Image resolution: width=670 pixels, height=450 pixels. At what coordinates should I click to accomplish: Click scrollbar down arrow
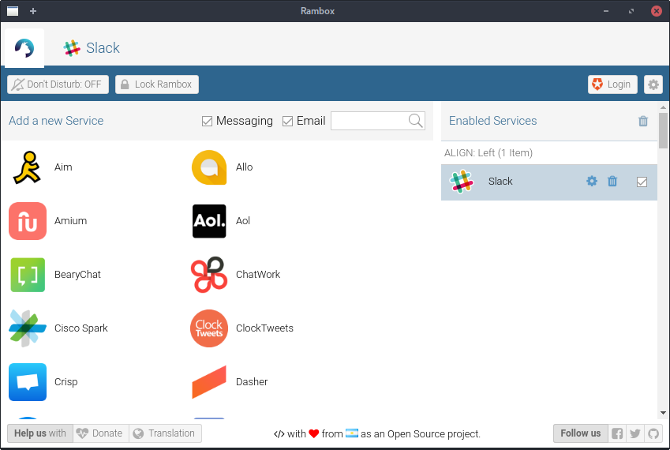click(x=663, y=413)
